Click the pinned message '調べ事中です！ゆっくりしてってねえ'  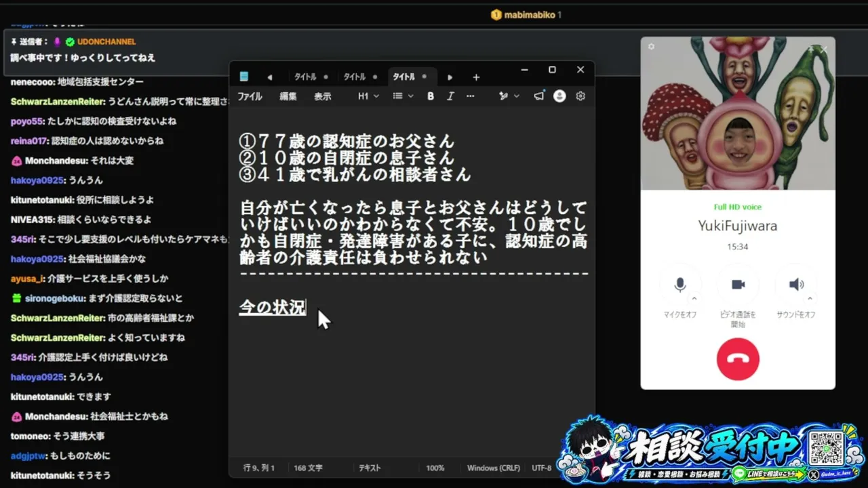tap(83, 58)
